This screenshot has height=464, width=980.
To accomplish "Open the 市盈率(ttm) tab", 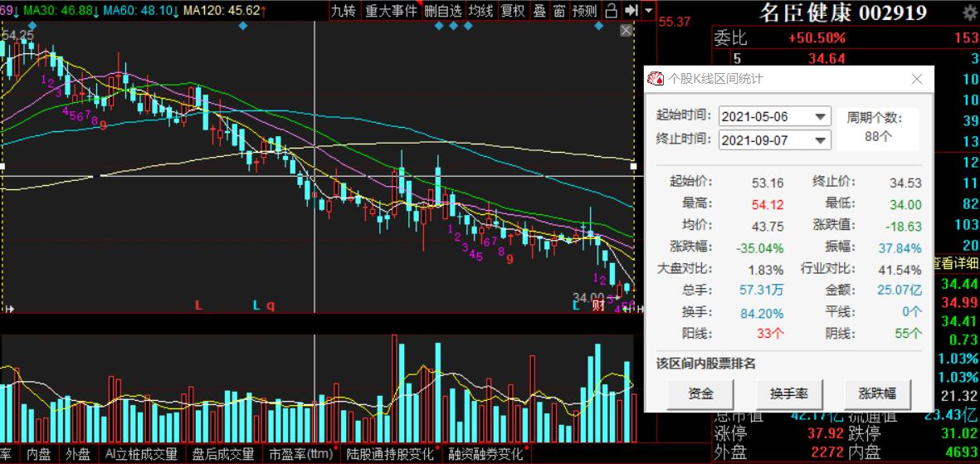I will coord(301,455).
